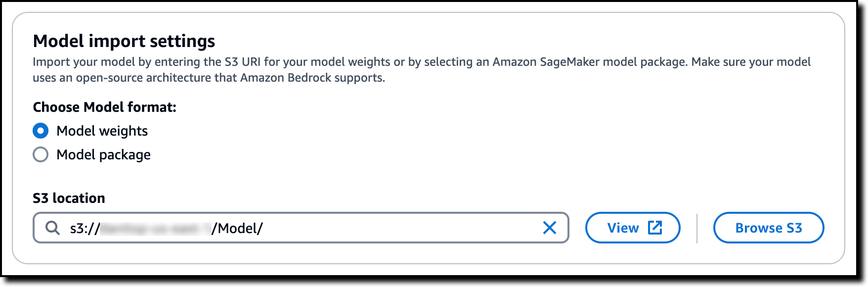The image size is (868, 287).
Task: Click the 'Model package' option label
Action: (x=103, y=155)
